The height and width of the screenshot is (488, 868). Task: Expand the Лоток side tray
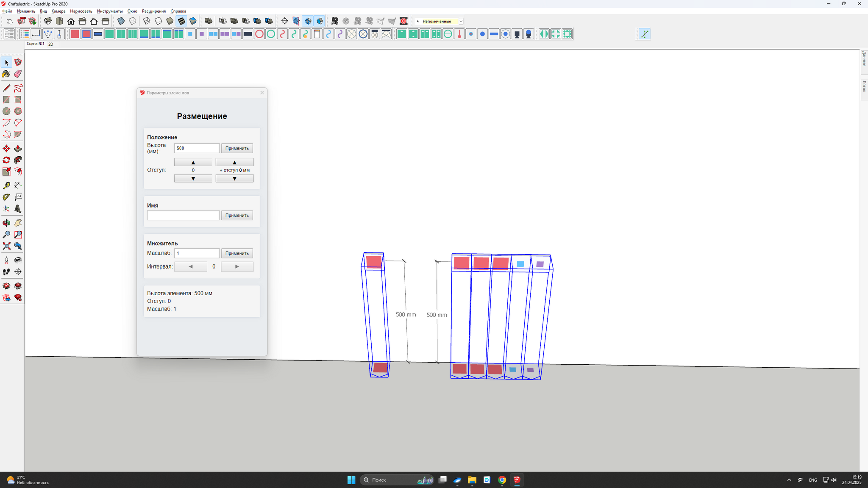(864, 87)
